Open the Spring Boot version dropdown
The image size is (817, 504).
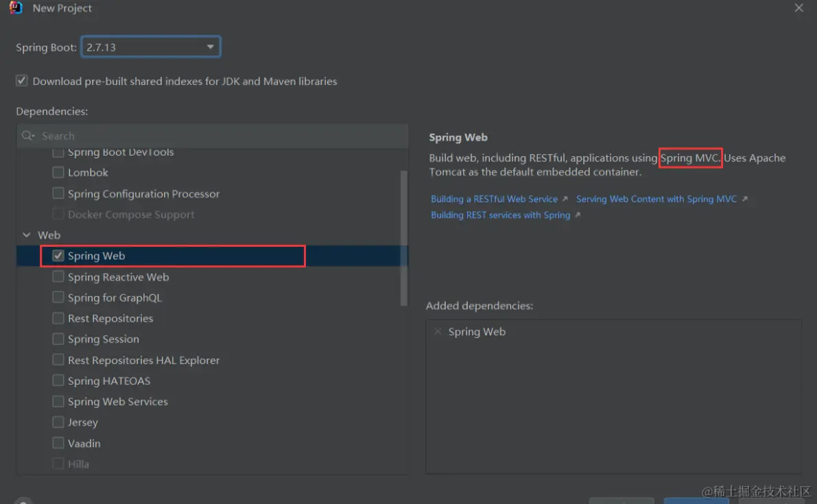pos(151,47)
